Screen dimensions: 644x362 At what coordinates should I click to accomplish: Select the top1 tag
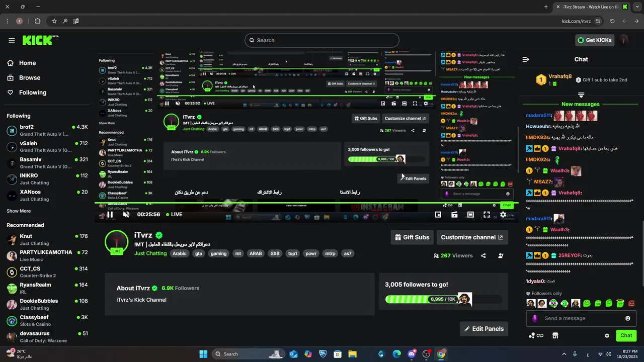click(x=293, y=253)
